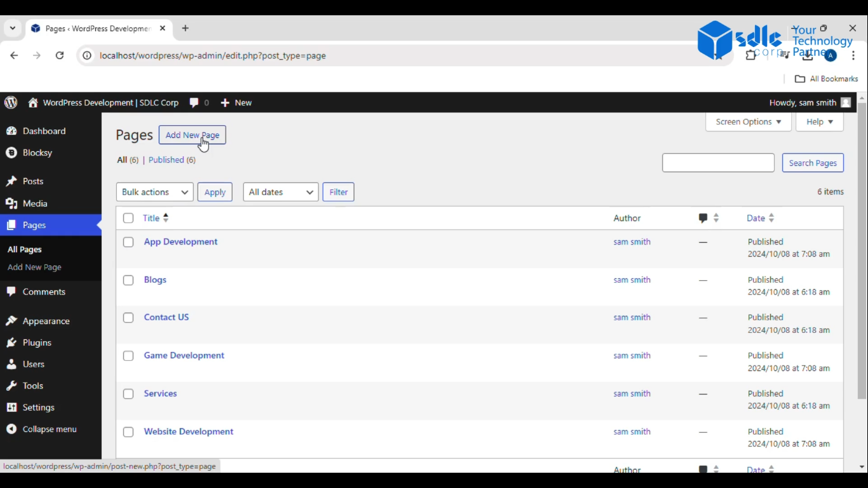Click sam smith author in Services row
This screenshot has width=868, height=488.
(632, 393)
